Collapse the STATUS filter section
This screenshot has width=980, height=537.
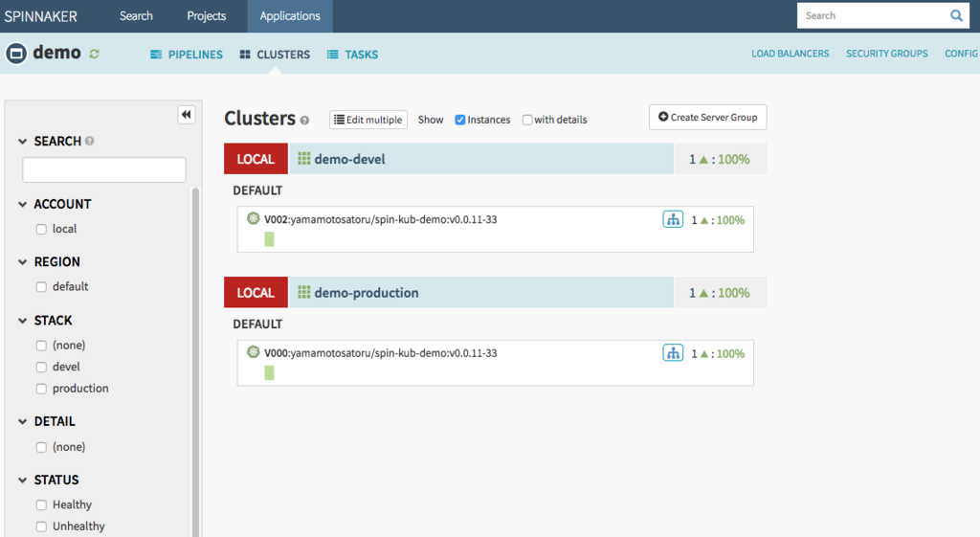[23, 481]
